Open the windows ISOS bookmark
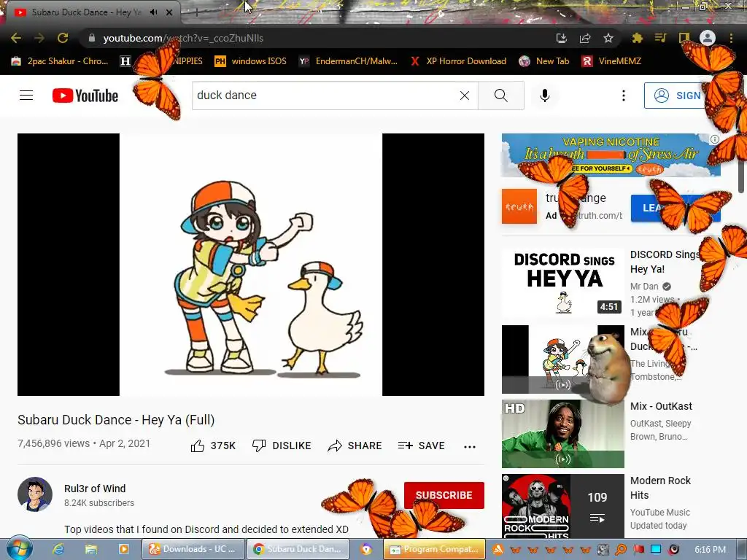747x560 pixels. tap(251, 61)
